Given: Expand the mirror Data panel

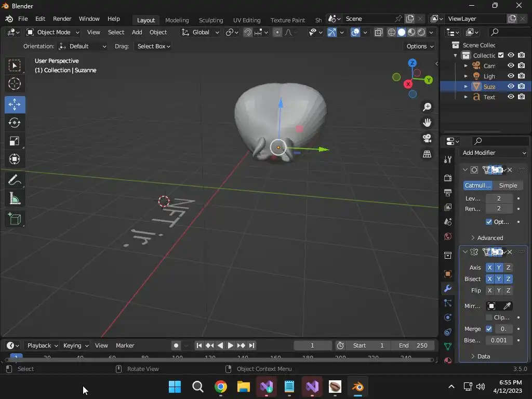Looking at the screenshot, I should click(481, 356).
